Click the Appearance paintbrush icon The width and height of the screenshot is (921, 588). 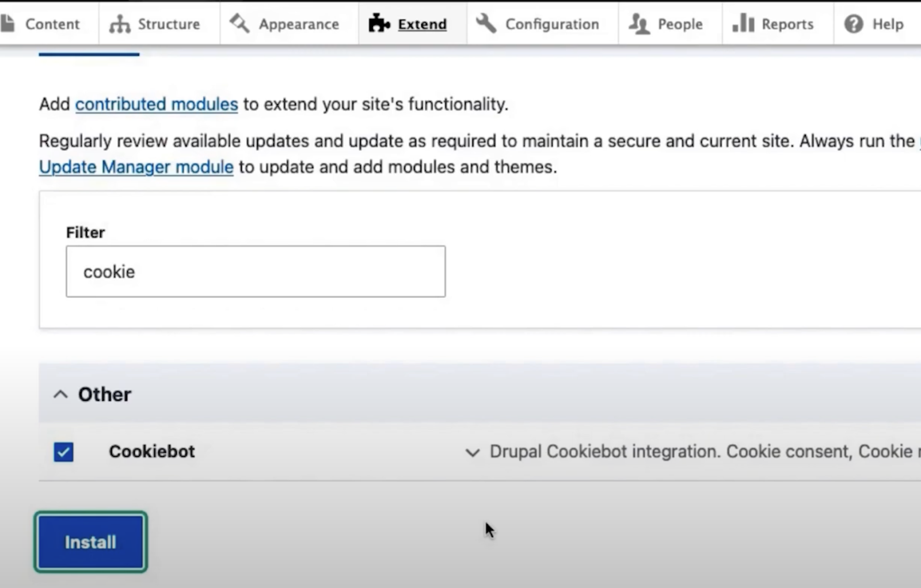pyautogui.click(x=239, y=24)
